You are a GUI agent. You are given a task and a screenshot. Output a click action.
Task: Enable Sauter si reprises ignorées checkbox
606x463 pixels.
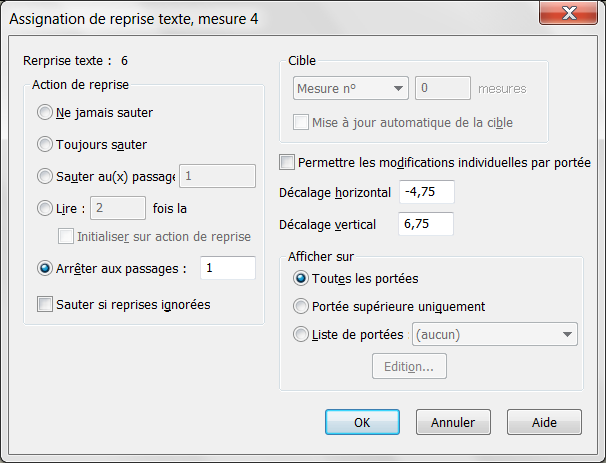45,304
